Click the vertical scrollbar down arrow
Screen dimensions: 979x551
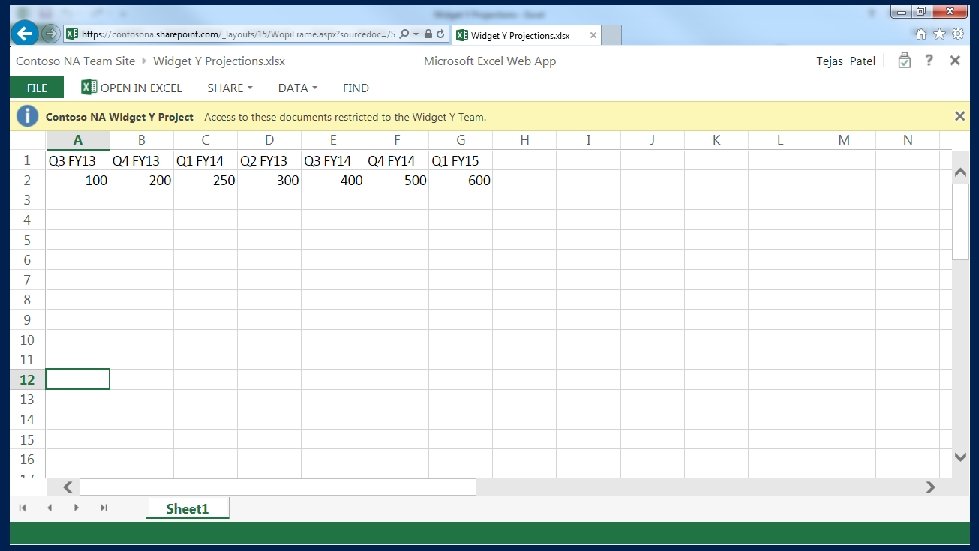960,457
